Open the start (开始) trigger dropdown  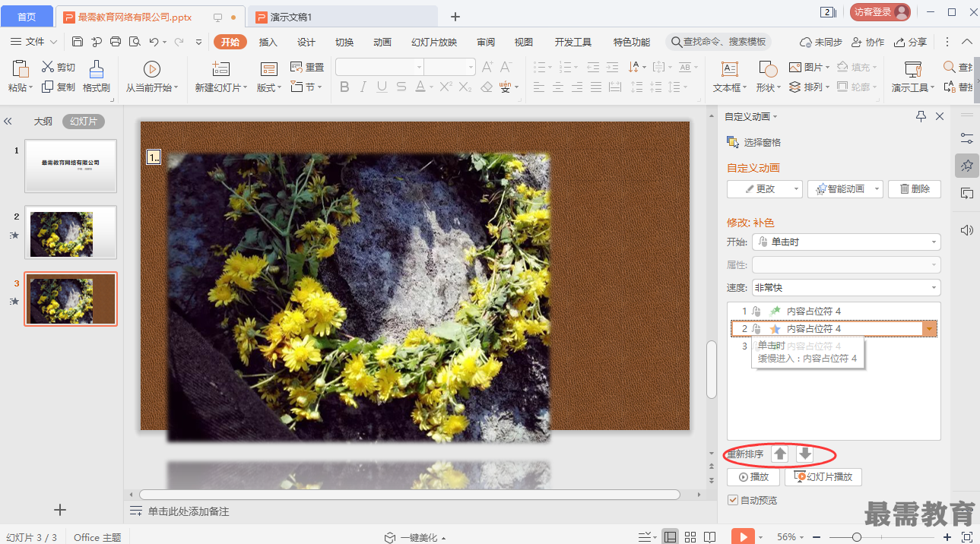tap(846, 242)
